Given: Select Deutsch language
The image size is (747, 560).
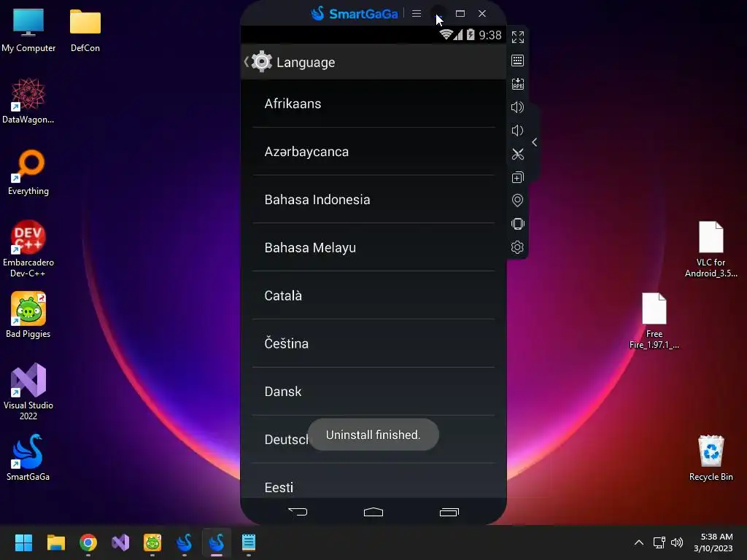Looking at the screenshot, I should (373, 440).
